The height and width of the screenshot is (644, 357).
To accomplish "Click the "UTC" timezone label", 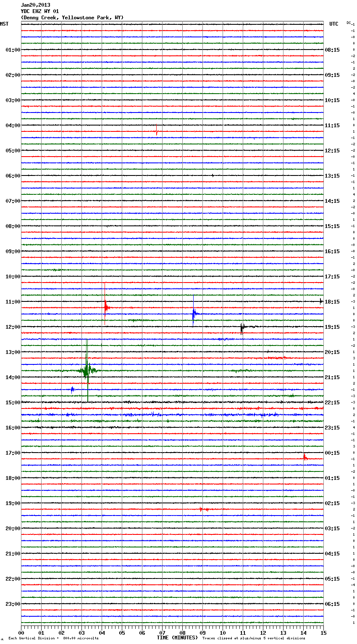I will 334,24.
